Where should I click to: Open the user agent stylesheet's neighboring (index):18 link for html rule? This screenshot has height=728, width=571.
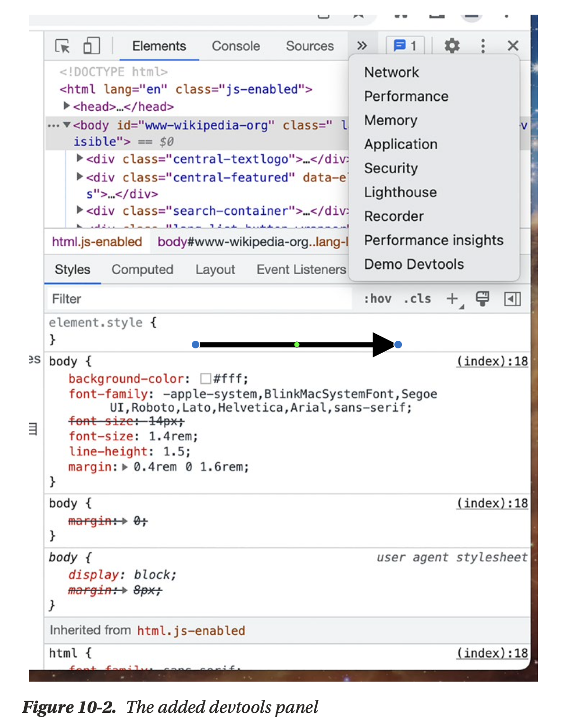point(492,653)
